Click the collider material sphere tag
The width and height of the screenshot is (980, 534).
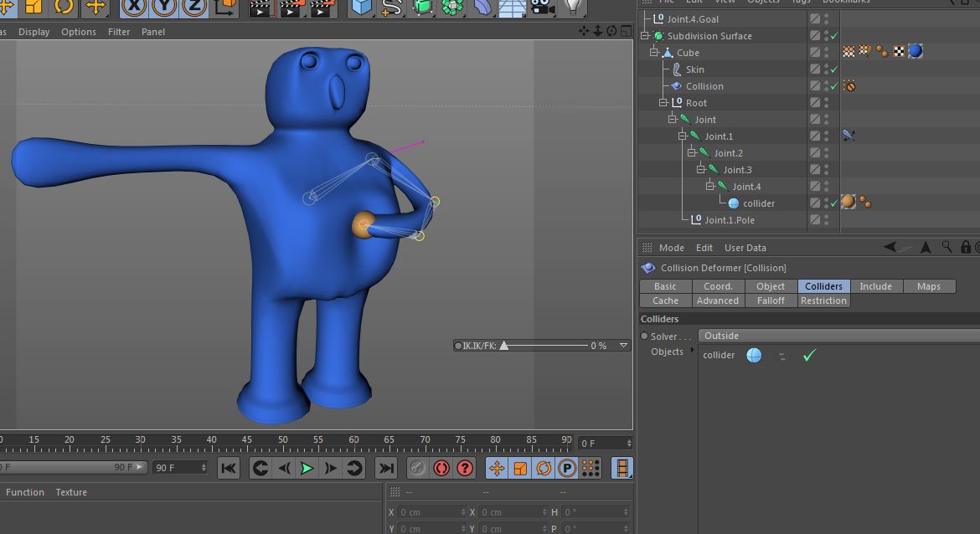[848, 202]
